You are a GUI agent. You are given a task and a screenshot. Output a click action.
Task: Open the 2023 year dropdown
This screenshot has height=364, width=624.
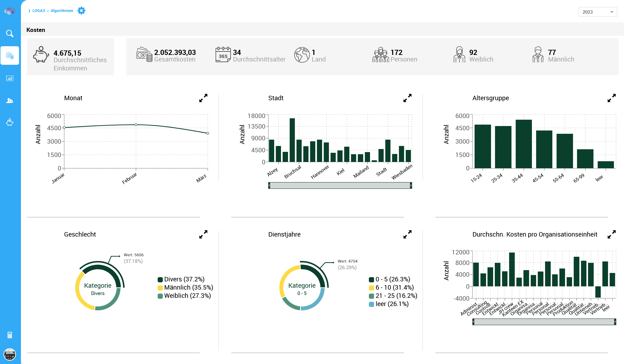[597, 12]
